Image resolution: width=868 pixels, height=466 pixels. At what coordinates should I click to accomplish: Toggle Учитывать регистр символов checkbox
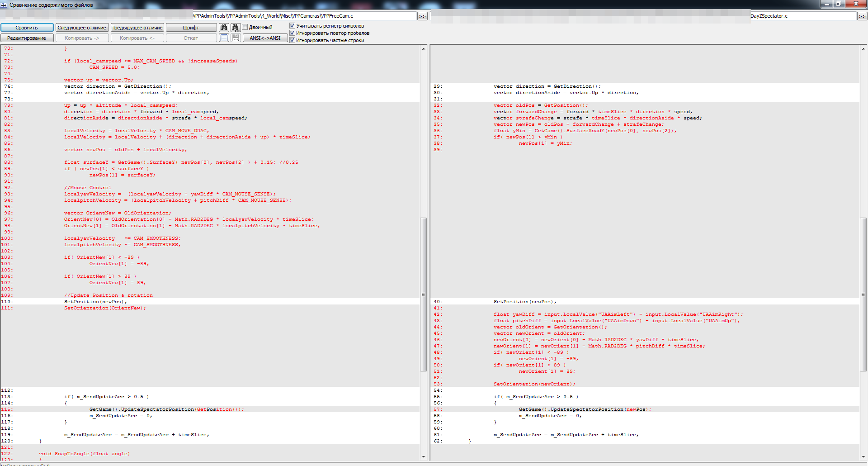pyautogui.click(x=292, y=26)
